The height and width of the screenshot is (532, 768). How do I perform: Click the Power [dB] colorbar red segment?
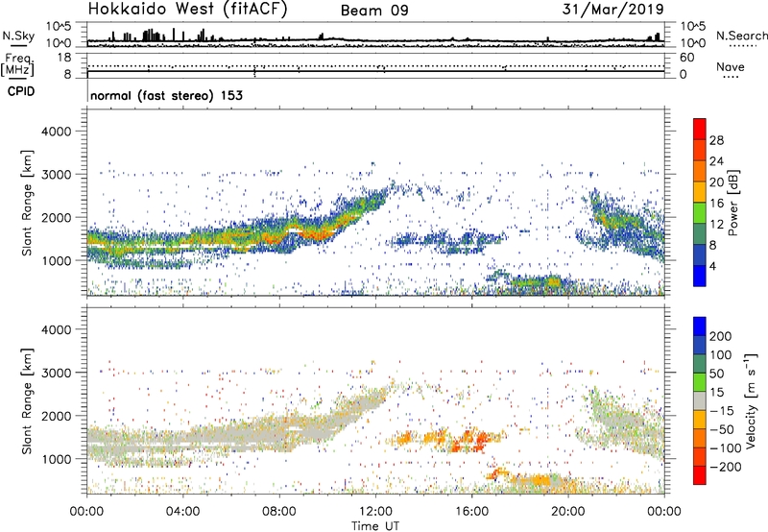pos(700,129)
